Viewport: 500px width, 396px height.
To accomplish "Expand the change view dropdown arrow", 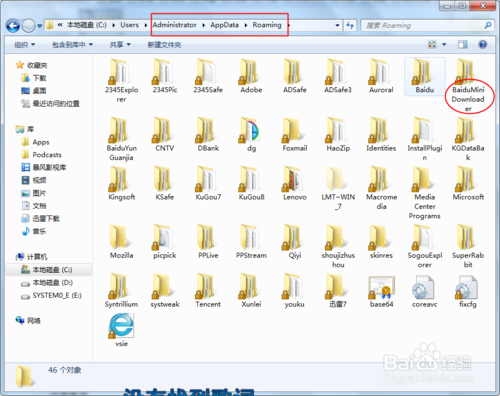I will coord(444,44).
